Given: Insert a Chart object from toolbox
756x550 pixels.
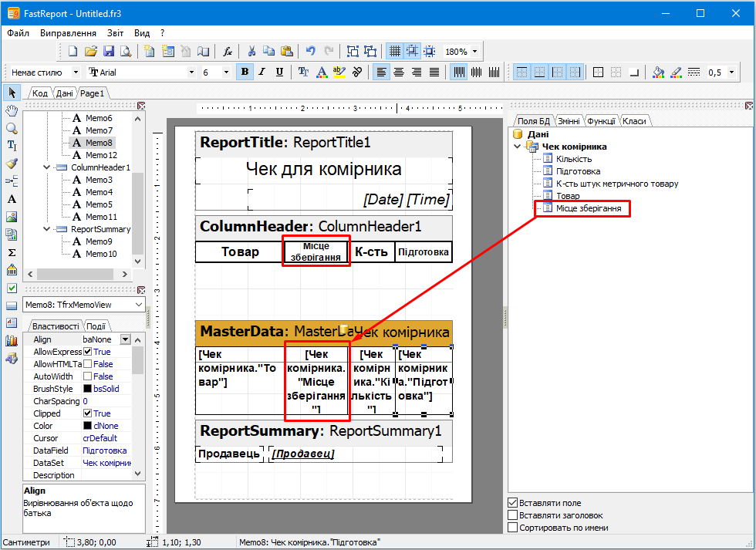Looking at the screenshot, I should point(12,340).
